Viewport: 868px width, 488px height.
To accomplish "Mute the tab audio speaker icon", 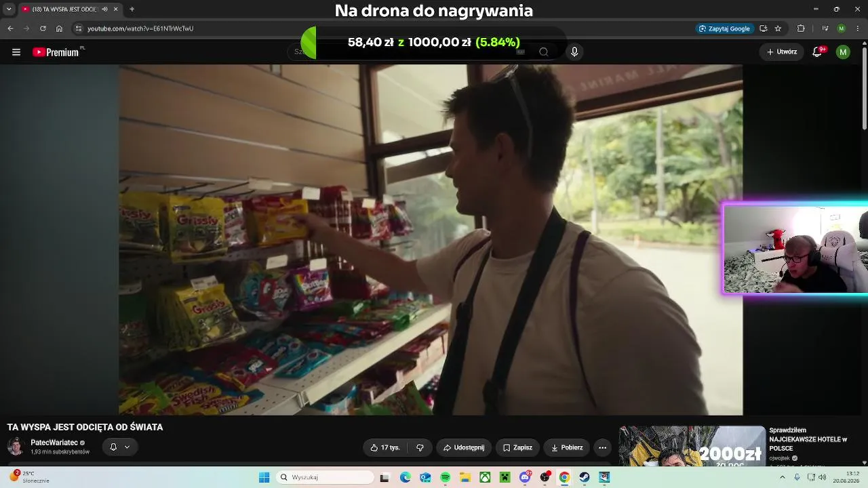I will coord(104,9).
